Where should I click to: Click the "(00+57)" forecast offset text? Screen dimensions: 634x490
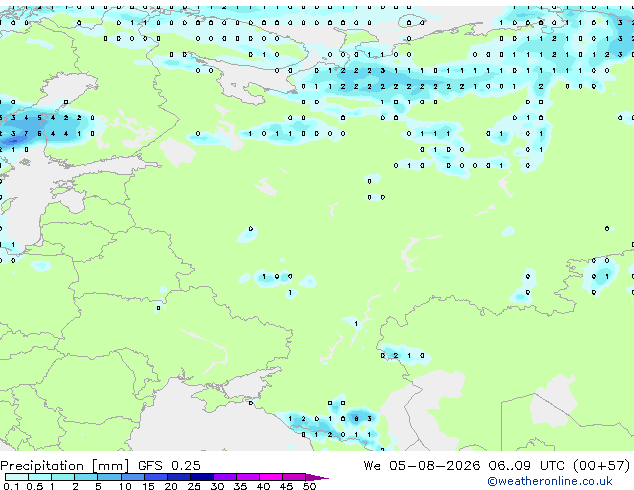pos(602,466)
